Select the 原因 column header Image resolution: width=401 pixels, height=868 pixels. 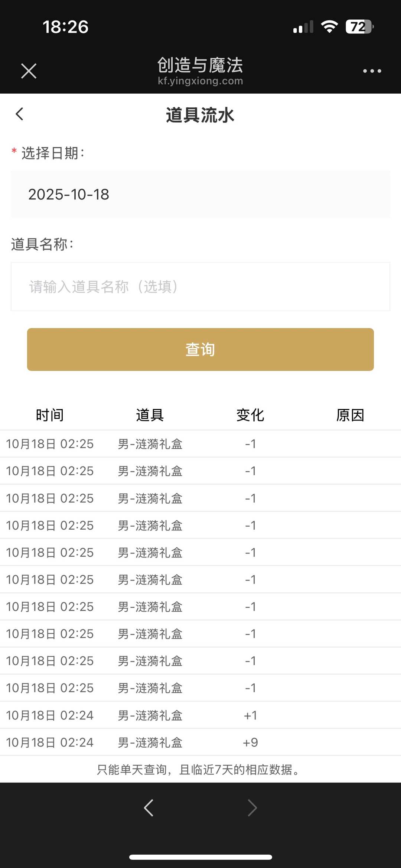point(350,415)
